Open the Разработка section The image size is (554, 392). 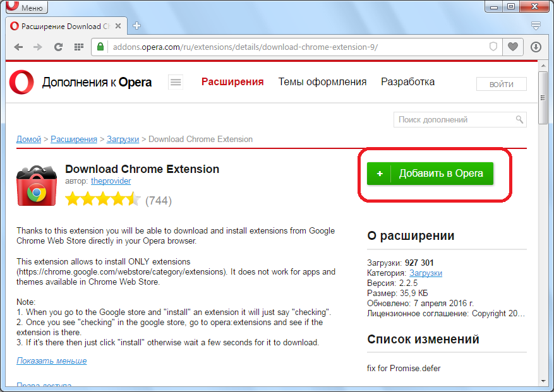point(407,82)
